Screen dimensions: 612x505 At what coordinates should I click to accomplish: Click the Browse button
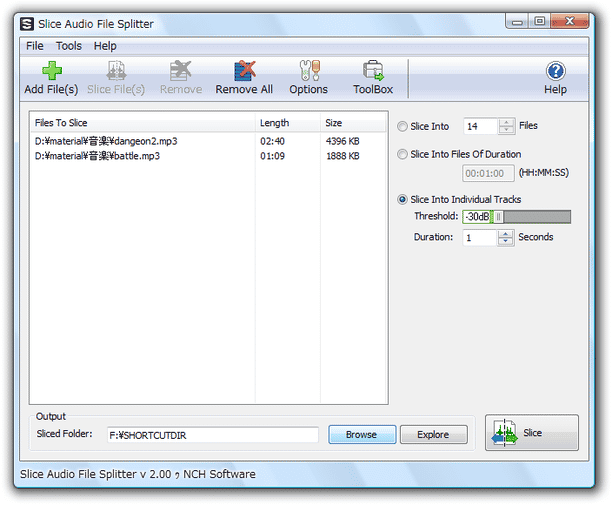coord(362,434)
